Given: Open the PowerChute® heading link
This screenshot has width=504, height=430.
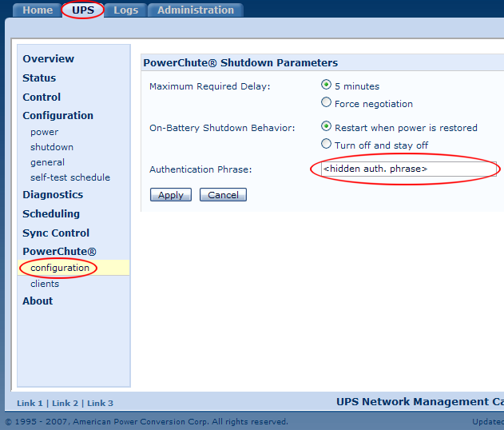Looking at the screenshot, I should tap(59, 252).
